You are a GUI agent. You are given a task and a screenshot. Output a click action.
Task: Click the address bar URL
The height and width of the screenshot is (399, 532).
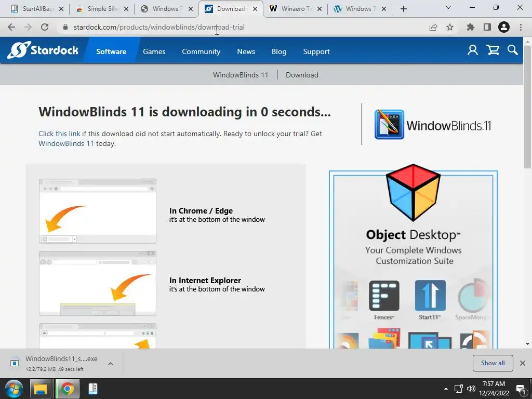point(159,27)
